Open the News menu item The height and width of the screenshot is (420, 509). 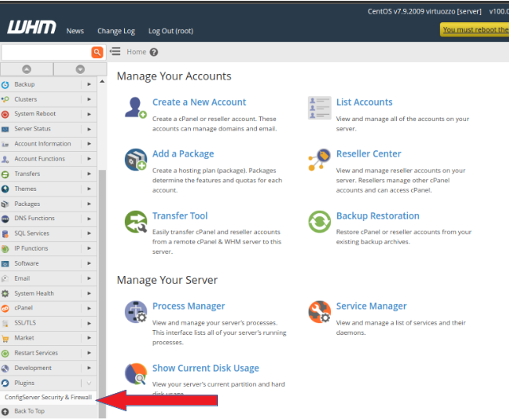pyautogui.click(x=75, y=31)
